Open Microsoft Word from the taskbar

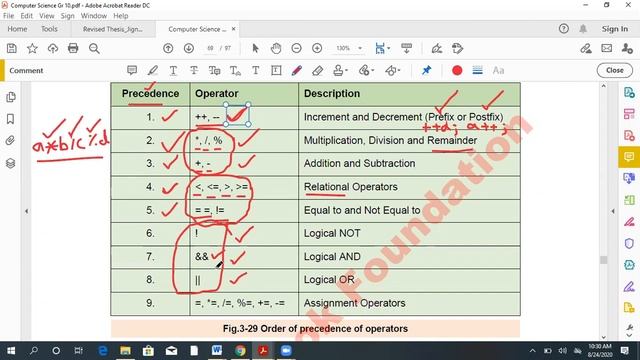tap(217, 351)
